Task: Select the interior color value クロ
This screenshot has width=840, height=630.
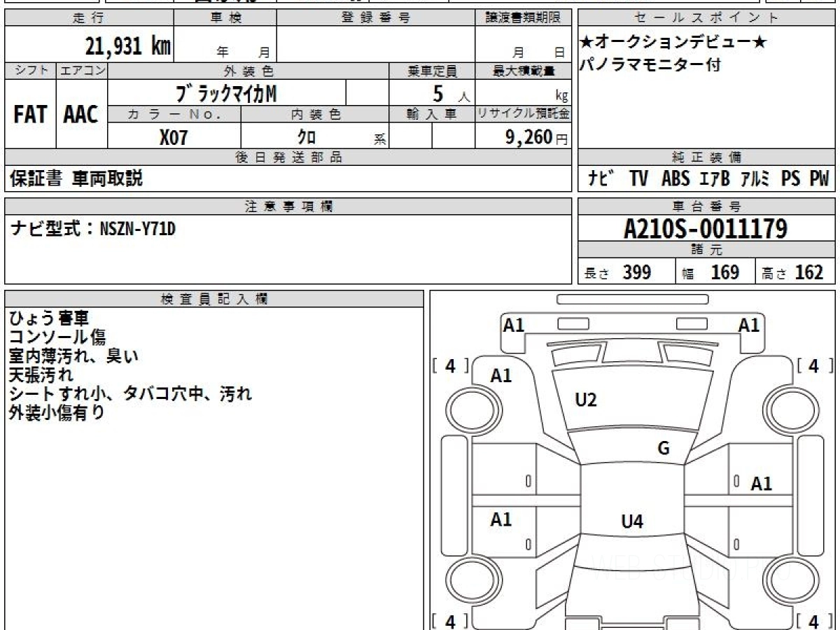Action: click(307, 136)
